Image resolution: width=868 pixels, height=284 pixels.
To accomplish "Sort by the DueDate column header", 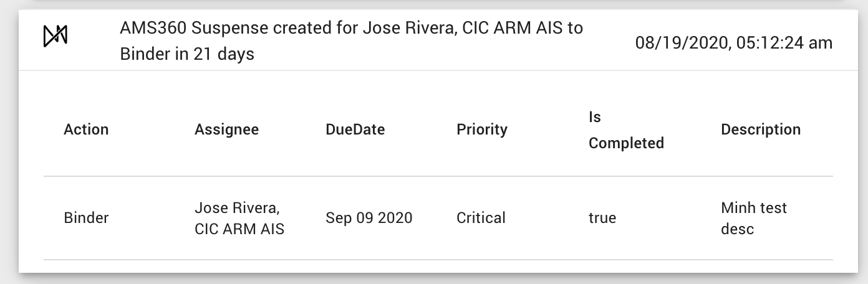I will [x=355, y=130].
